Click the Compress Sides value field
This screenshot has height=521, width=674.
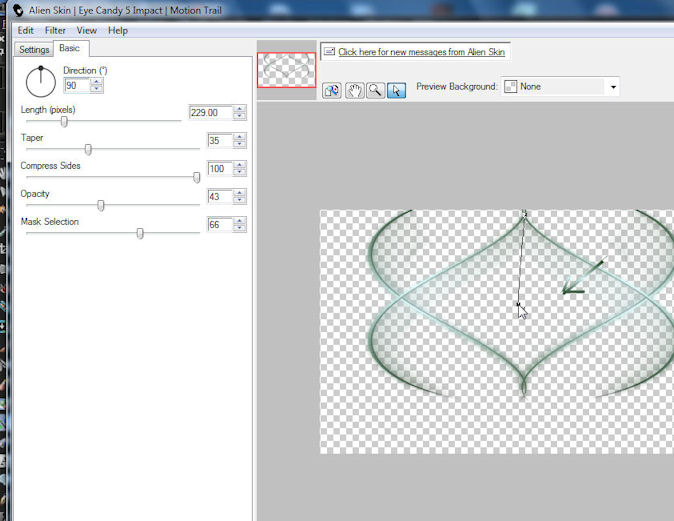tap(220, 169)
